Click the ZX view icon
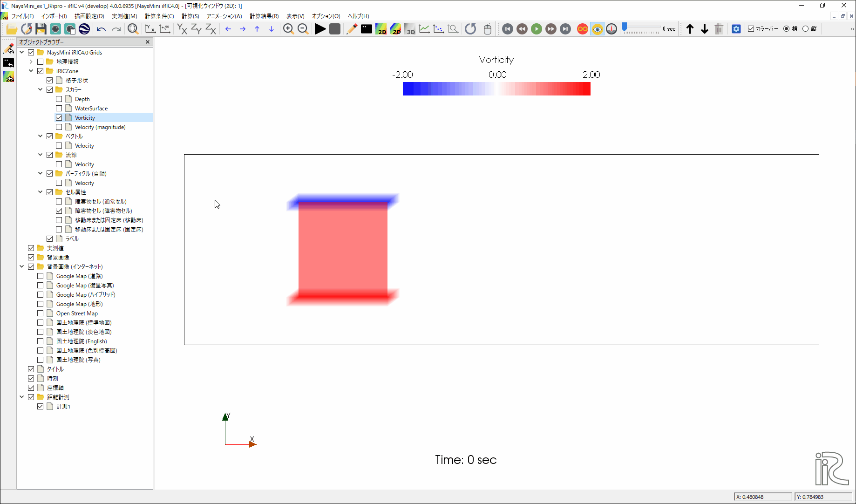Viewport: 856px width, 504px height. coord(211,29)
